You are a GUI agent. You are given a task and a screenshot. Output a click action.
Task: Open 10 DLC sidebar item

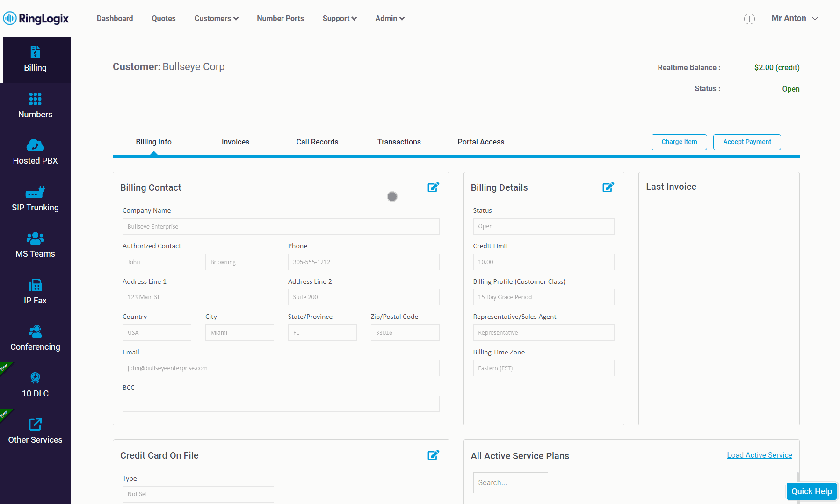(36, 385)
